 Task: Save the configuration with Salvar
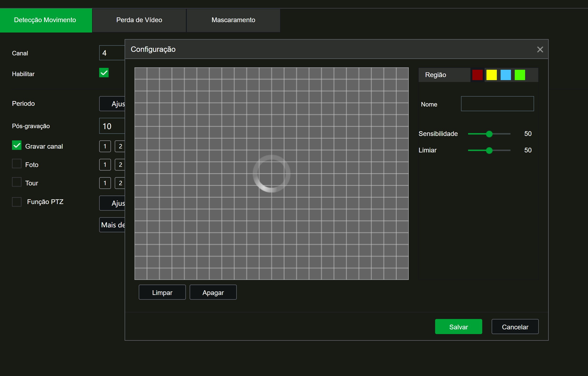pyautogui.click(x=458, y=327)
